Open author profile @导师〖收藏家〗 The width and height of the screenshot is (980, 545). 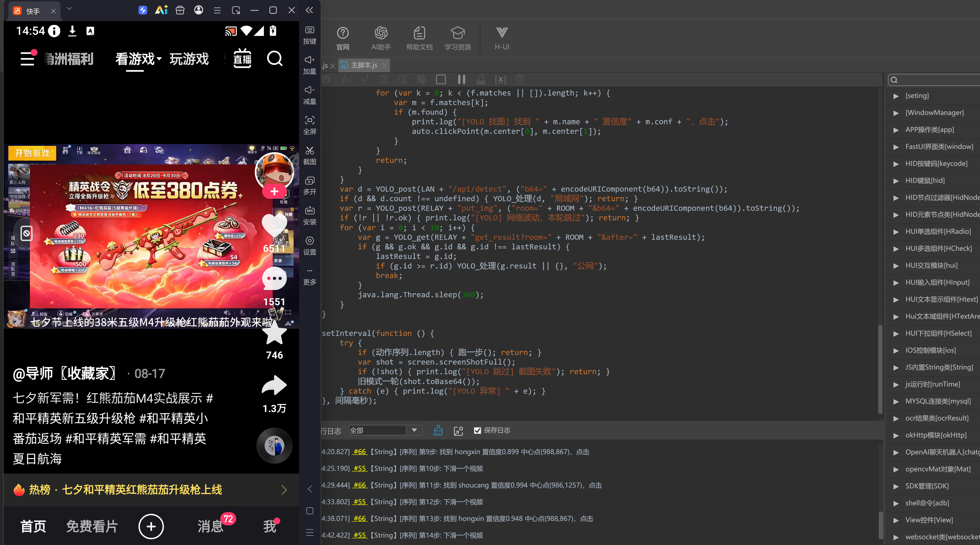tap(65, 373)
